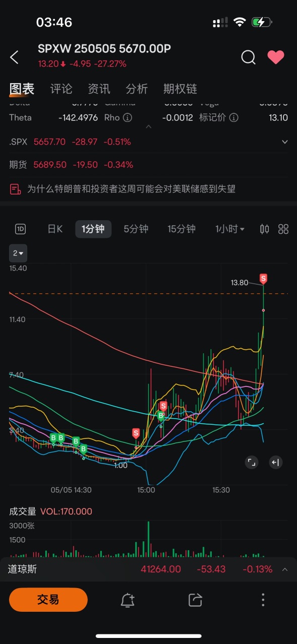
Task: Open the 1小时 timeframe dropdown
Action: pos(230,229)
